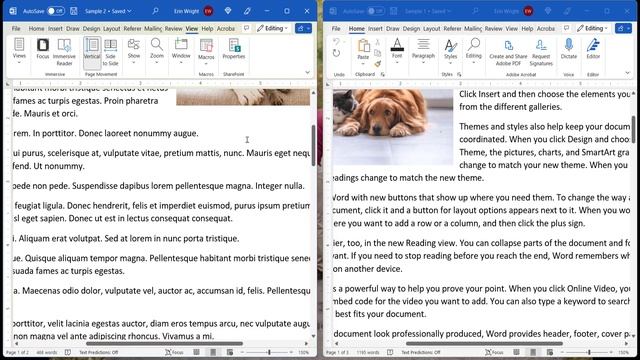Open Editing find group in Home ribbon
Screen dimensions: 640x360
(473, 51)
